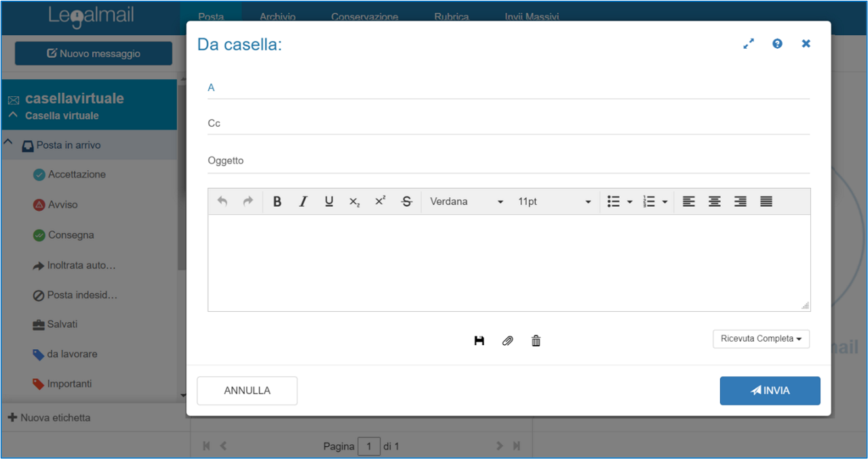Save draft with floppy disk icon
Screen dimensions: 868x459
coord(479,341)
